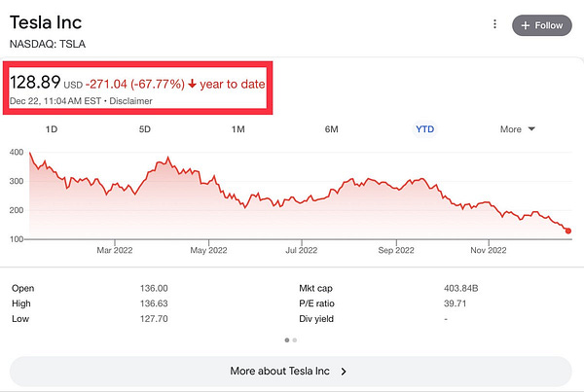Click the P/E ratio value 39.71
Viewport: 584px width, 392px height.
[455, 303]
